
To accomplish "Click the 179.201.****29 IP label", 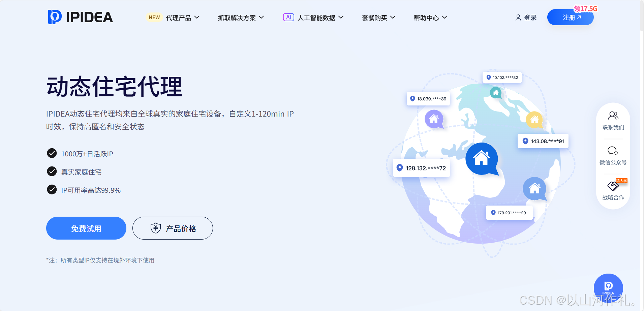I will 509,213.
